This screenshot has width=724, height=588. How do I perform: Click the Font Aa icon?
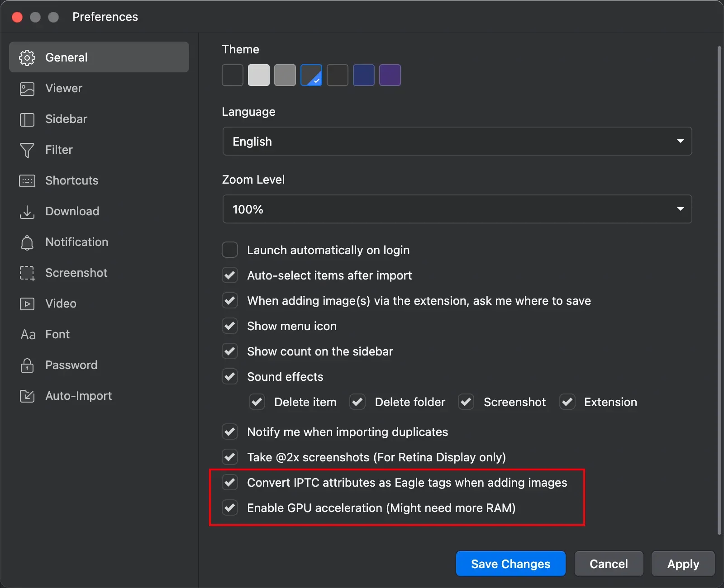tap(28, 335)
